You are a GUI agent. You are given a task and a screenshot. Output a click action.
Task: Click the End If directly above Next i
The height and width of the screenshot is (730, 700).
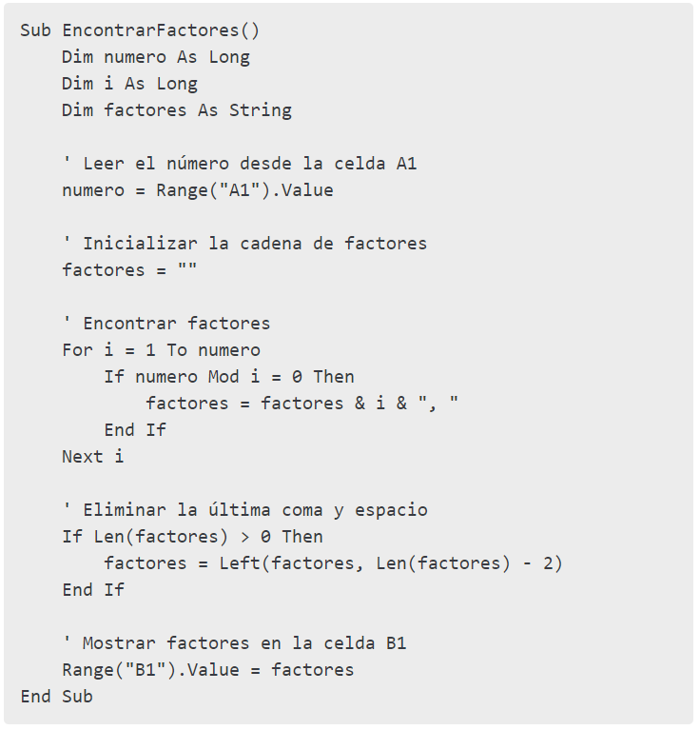[135, 429]
